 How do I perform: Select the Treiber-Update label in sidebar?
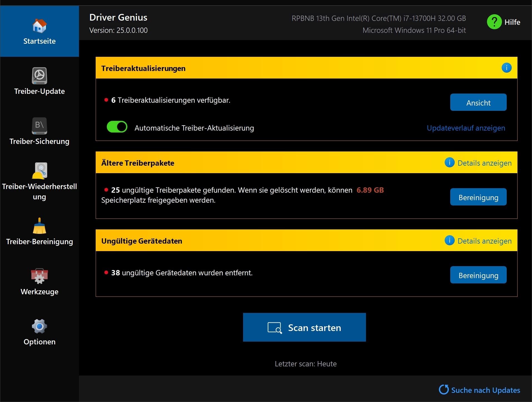[39, 91]
